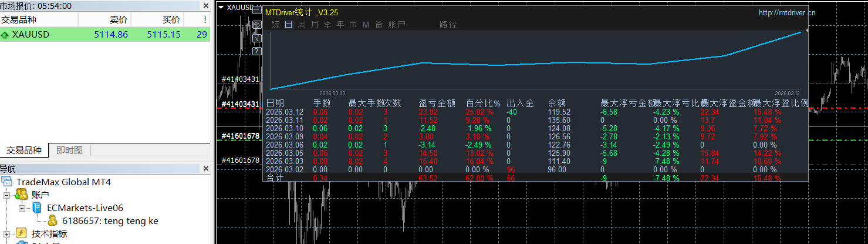
Task: Select the 备 tab in MTDriver
Action: [x=379, y=25]
